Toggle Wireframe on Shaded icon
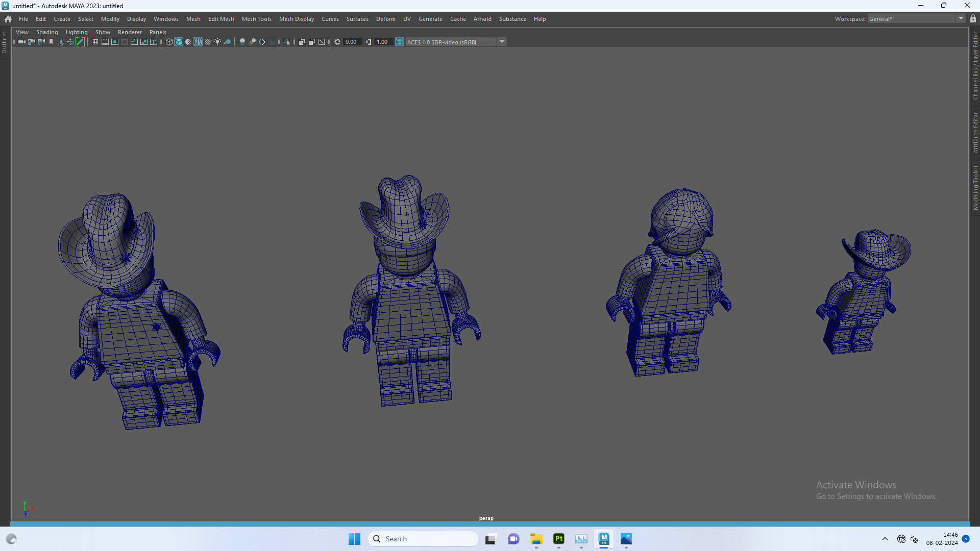 click(198, 42)
